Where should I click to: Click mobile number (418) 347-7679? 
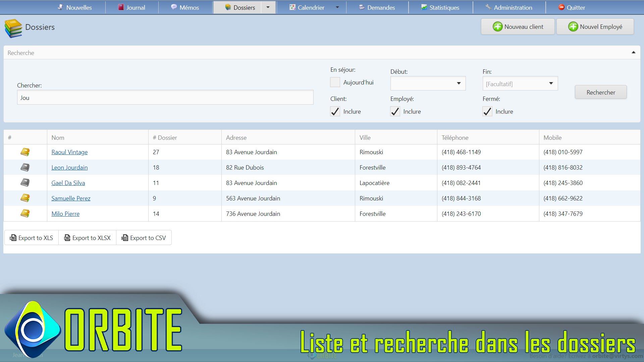coord(563,214)
